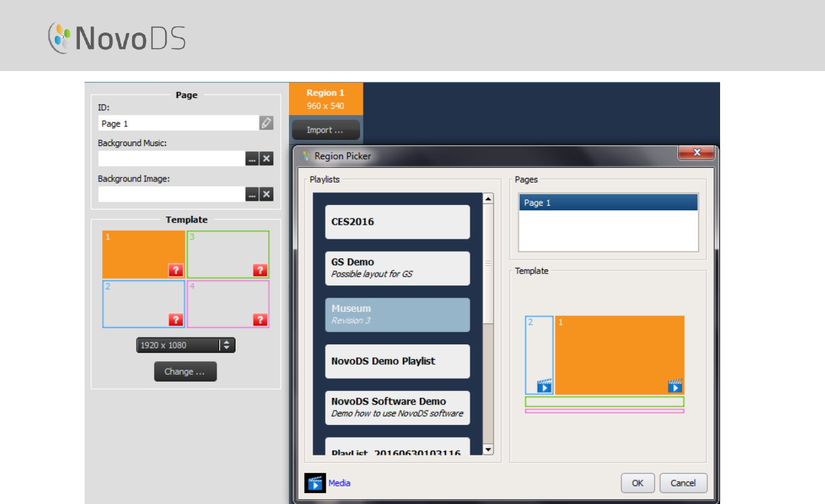Select pink strip region in Region Picker template
Image resolution: width=825 pixels, height=504 pixels.
(604, 411)
